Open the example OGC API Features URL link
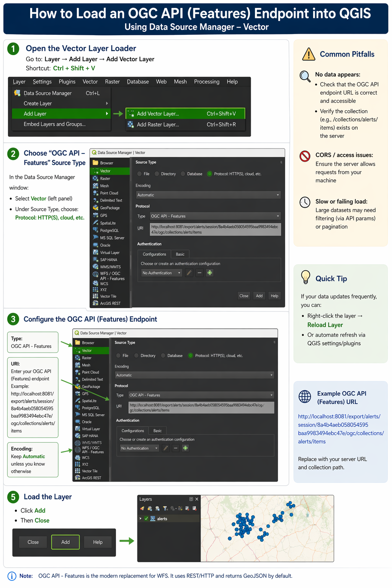The width and height of the screenshot is (392, 588). (x=341, y=429)
